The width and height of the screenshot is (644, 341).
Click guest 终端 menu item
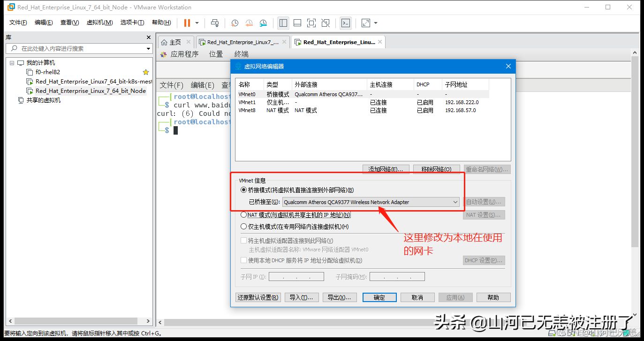click(242, 54)
